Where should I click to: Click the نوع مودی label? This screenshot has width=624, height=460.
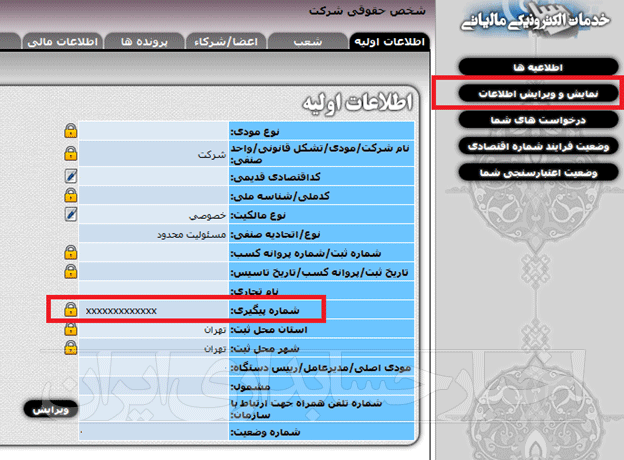point(255,132)
